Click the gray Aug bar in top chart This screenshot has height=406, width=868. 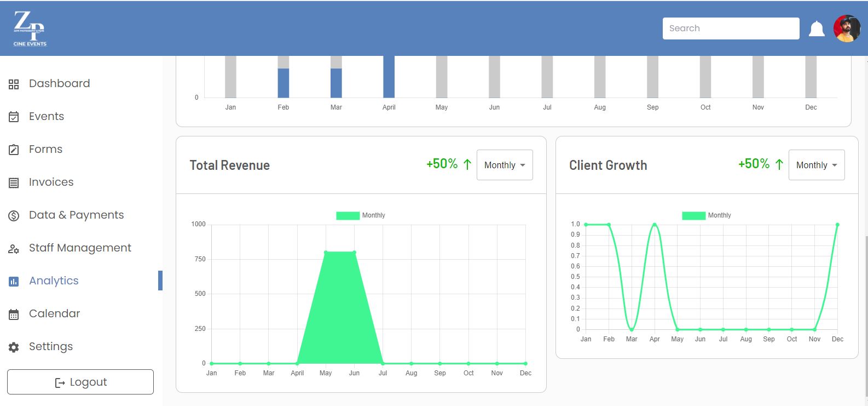click(x=600, y=77)
